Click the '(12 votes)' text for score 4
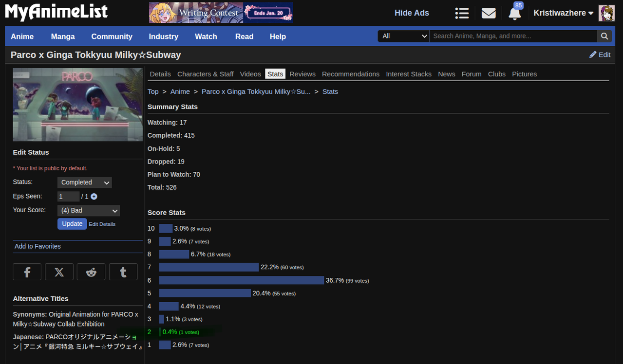This screenshot has width=623, height=364. click(208, 307)
